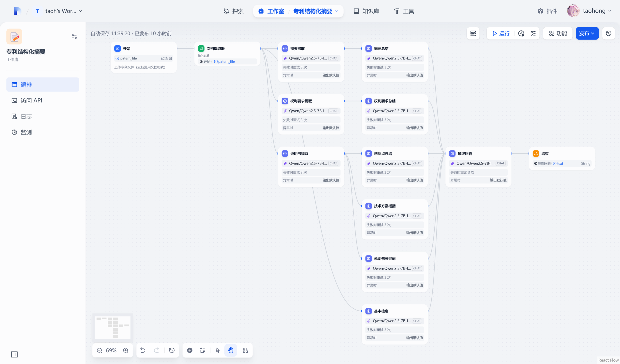Open the checklist icon next to run

coord(533,34)
